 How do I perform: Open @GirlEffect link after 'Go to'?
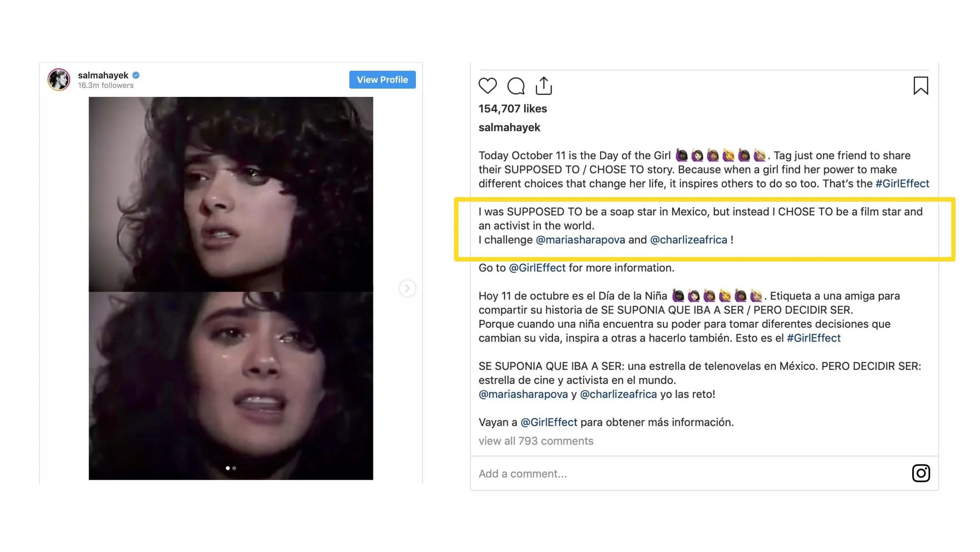[x=537, y=268]
